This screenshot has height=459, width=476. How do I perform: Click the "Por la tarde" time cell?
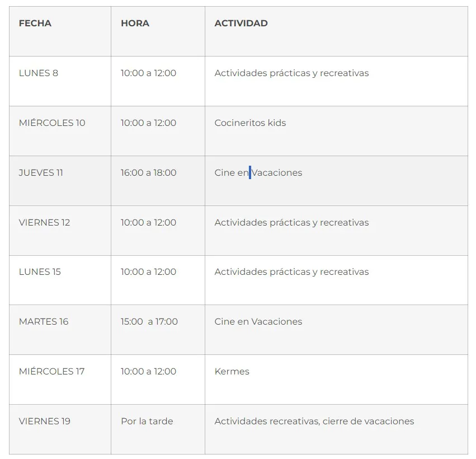tap(147, 421)
